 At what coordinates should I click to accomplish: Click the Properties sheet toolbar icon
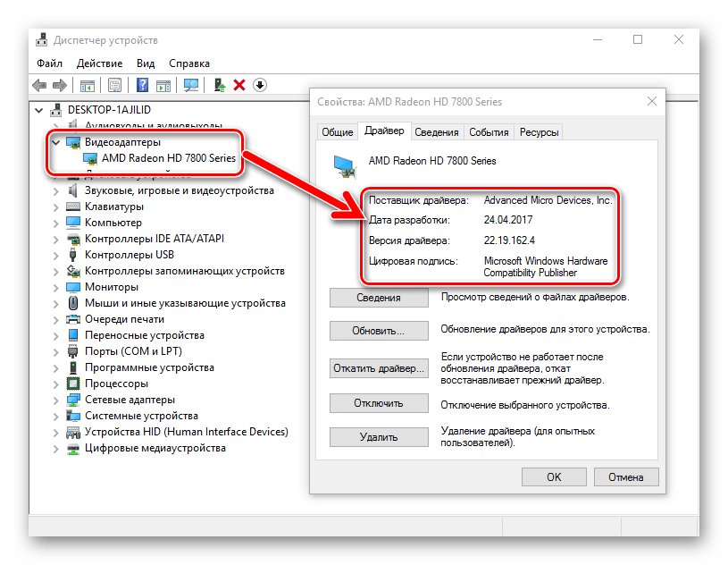tap(114, 85)
